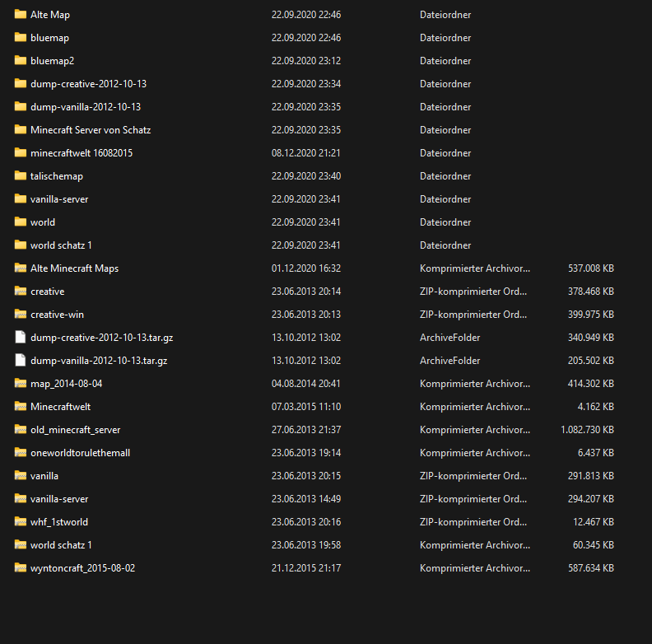The width and height of the screenshot is (652, 644).
Task: Select the Alte Minecraft Maps archive icon
Action: tap(21, 268)
